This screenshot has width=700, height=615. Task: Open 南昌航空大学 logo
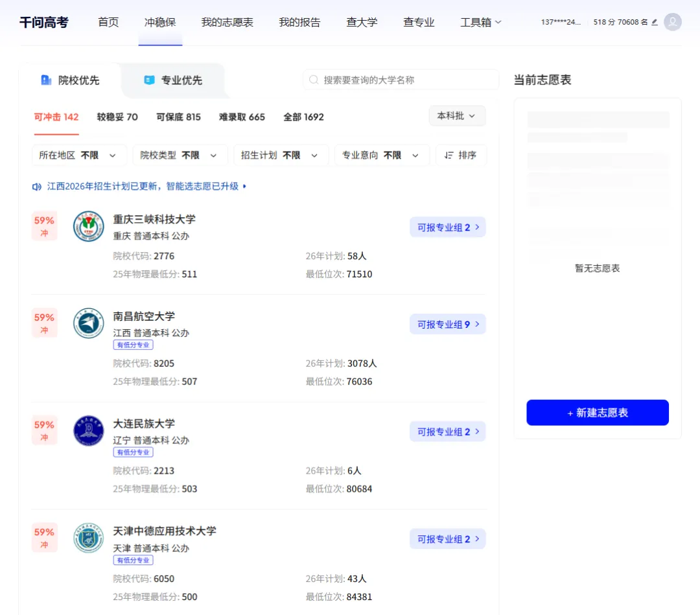[88, 323]
